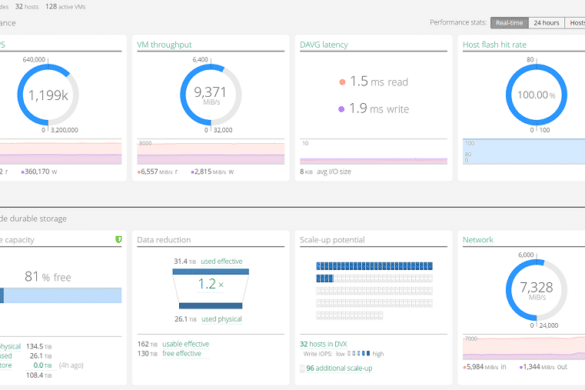This screenshot has height=390, width=585.
Task: Click the green shield icon in capacity panel
Action: coord(119,239)
